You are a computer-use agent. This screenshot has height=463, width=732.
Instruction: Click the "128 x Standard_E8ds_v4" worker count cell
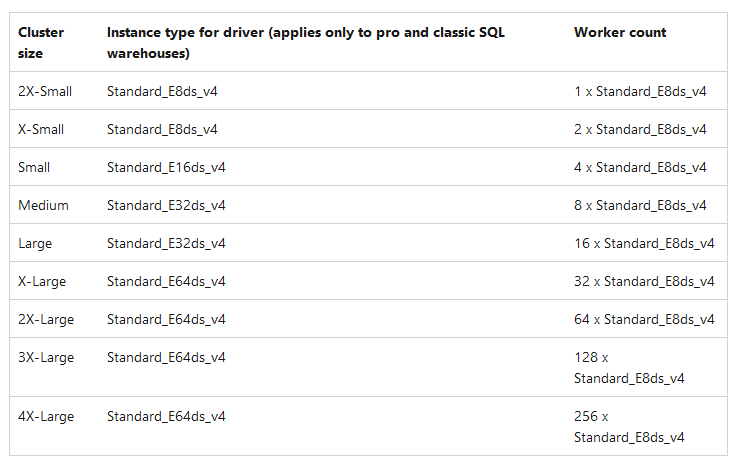click(x=629, y=367)
